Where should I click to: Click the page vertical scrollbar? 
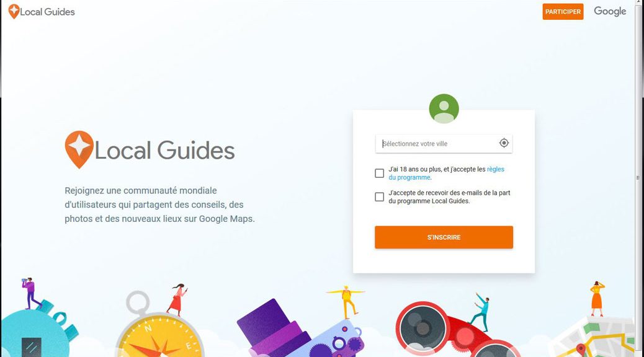(x=640, y=178)
